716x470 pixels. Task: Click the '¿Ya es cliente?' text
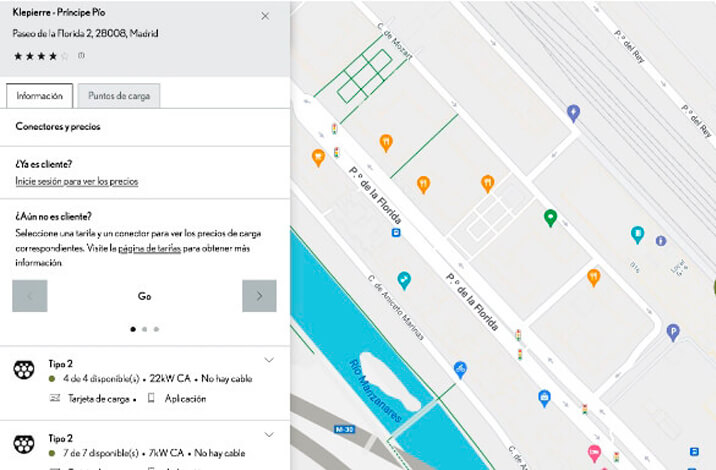point(44,164)
